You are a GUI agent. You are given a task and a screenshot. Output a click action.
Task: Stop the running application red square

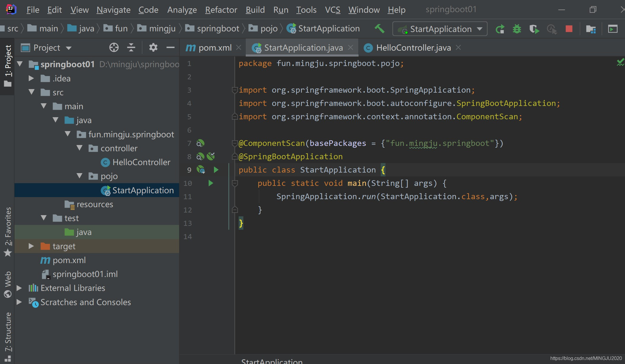click(x=569, y=29)
